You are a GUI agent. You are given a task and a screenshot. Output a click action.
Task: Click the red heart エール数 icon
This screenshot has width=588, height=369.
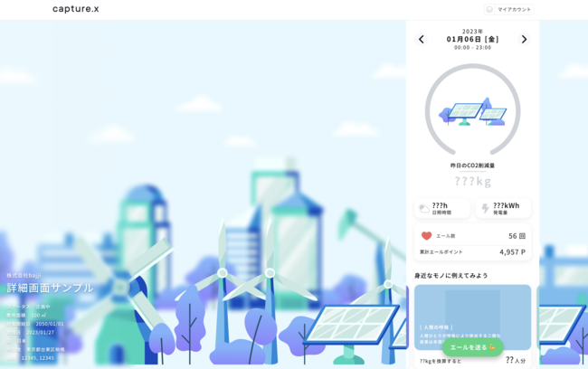click(426, 236)
